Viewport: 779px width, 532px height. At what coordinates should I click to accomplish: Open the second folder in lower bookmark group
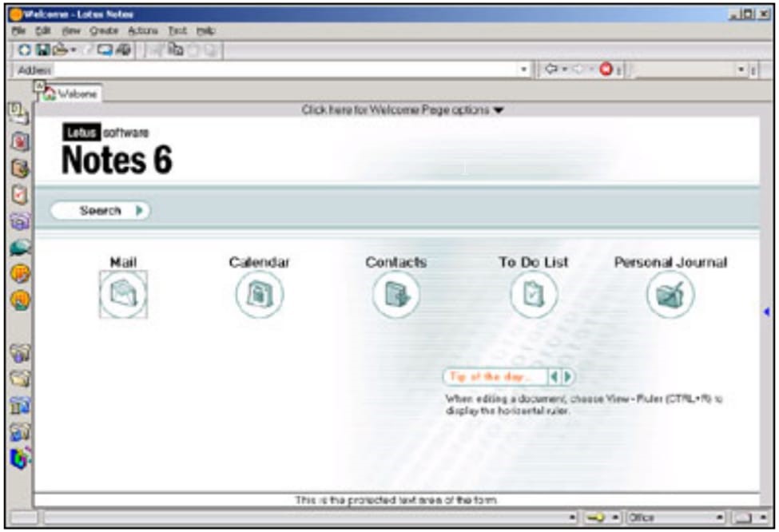[x=19, y=379]
